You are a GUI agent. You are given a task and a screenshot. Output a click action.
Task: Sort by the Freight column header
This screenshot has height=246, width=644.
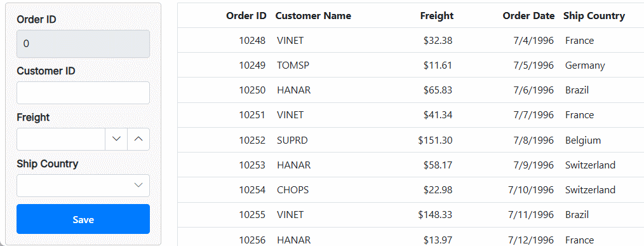click(436, 16)
